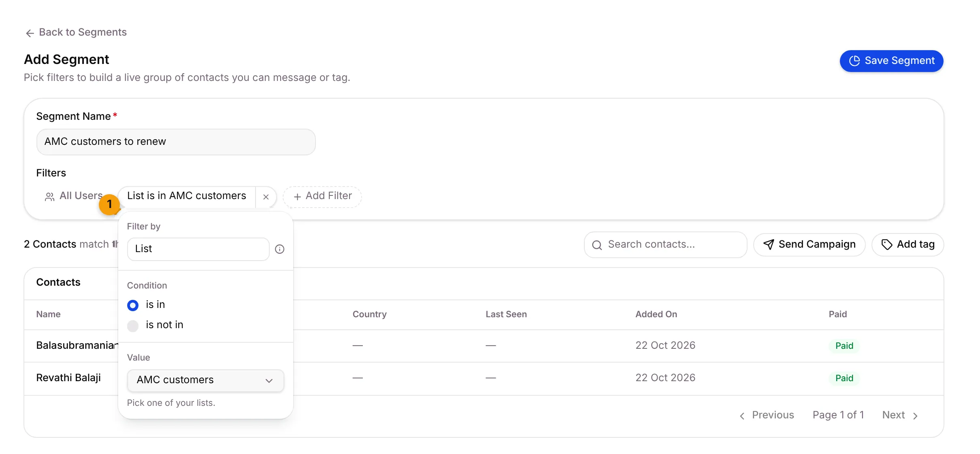Click Paid badge in Balasubramanian row
Image resolution: width=980 pixels, height=454 pixels.
(844, 346)
